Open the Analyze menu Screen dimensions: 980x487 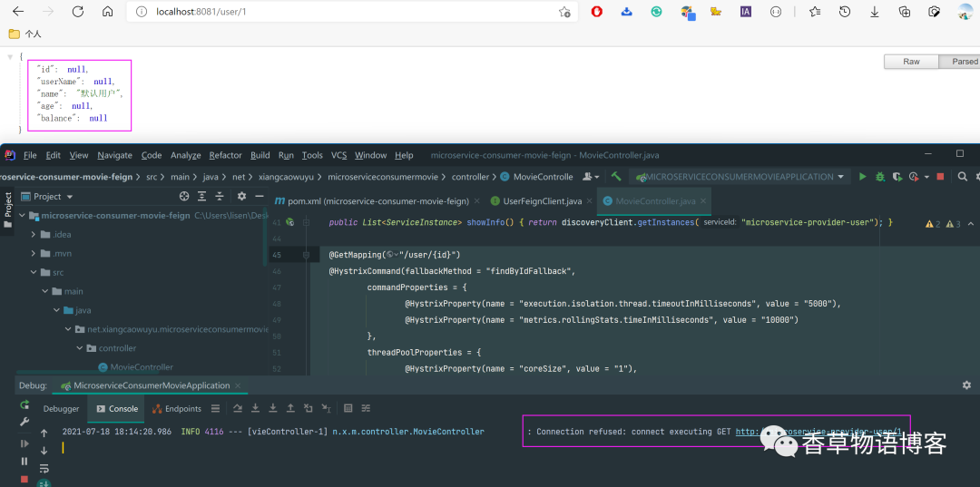point(186,155)
